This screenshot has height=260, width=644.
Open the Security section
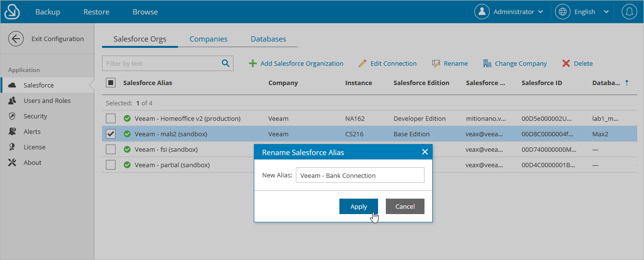[x=35, y=116]
